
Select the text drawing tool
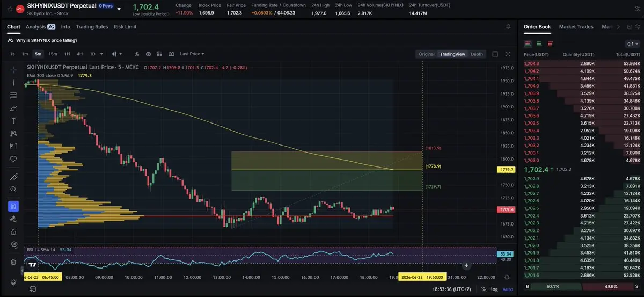(13, 121)
